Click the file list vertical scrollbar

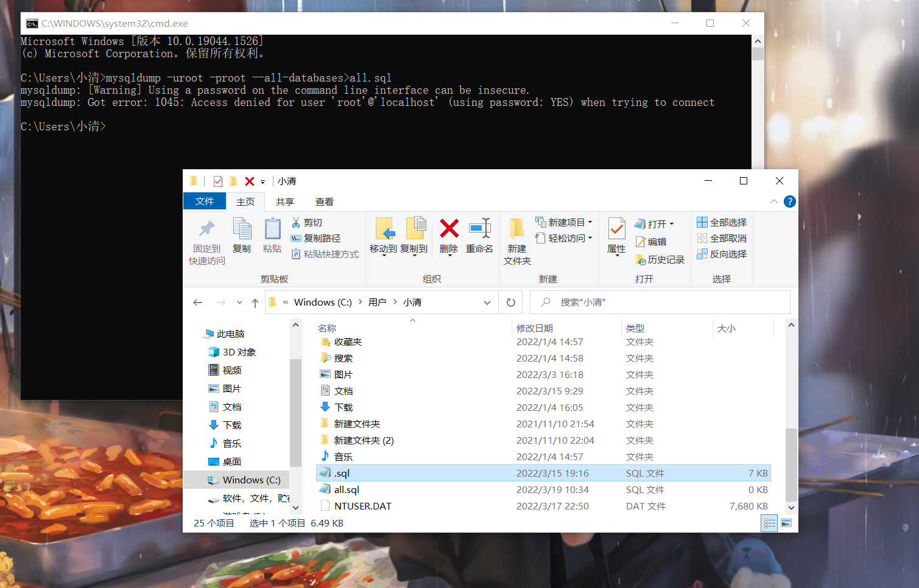pos(791,464)
